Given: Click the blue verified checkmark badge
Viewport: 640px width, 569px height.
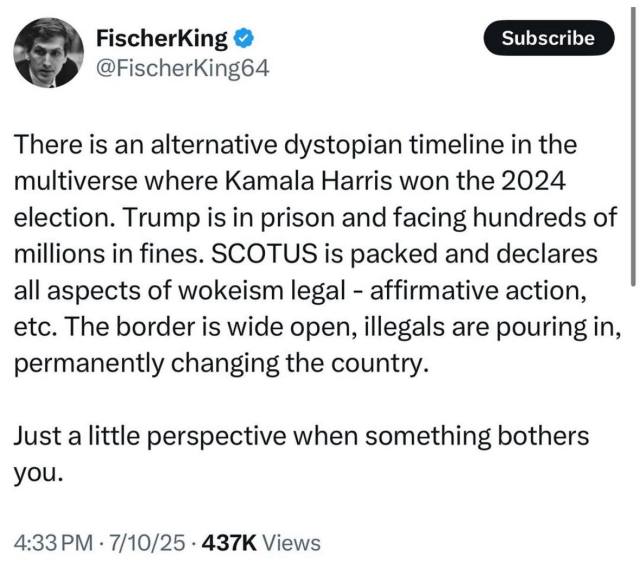Looking at the screenshot, I should 243,40.
